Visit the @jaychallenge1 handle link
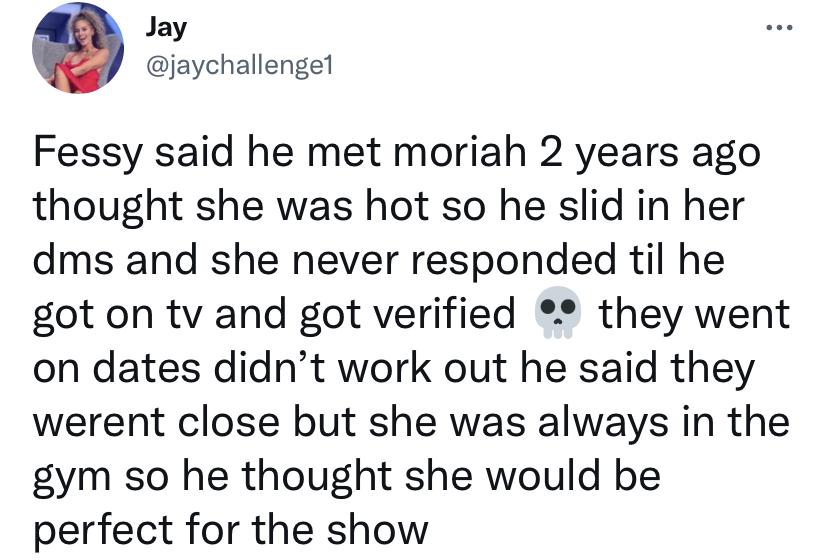This screenshot has width=828, height=560. (x=239, y=66)
